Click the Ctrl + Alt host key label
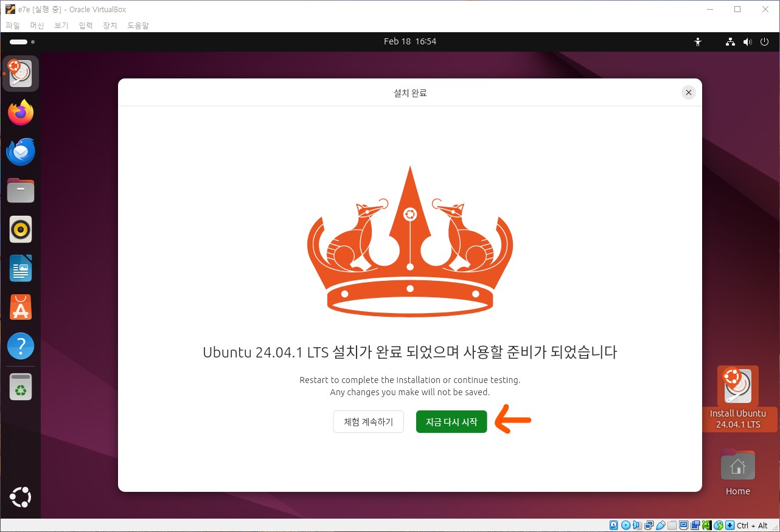 pos(752,525)
